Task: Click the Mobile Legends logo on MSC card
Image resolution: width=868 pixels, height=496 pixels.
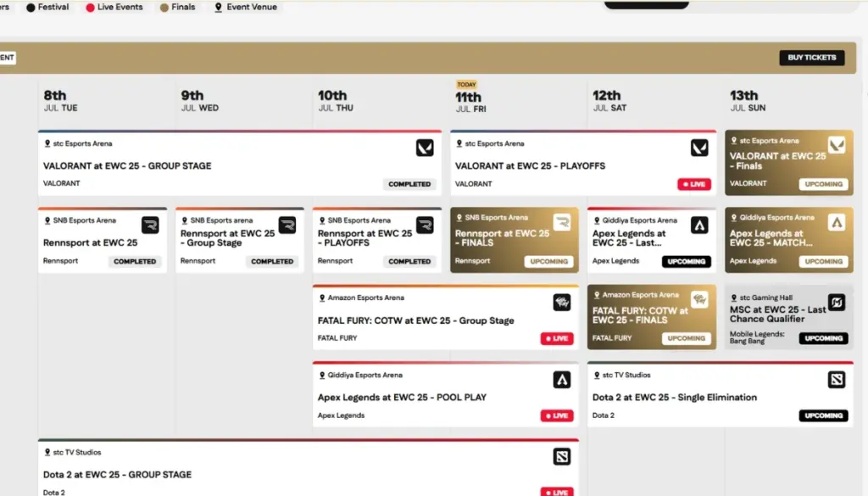Action: pyautogui.click(x=837, y=302)
